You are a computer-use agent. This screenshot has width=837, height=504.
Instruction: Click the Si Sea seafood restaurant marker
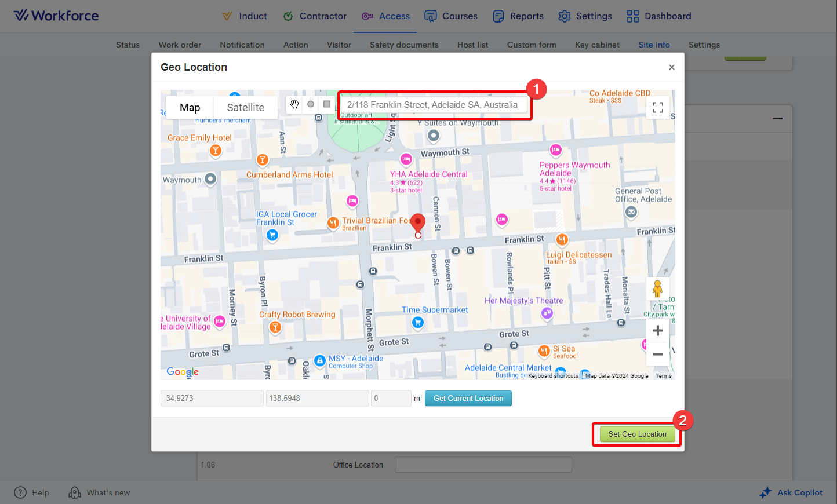(x=544, y=350)
